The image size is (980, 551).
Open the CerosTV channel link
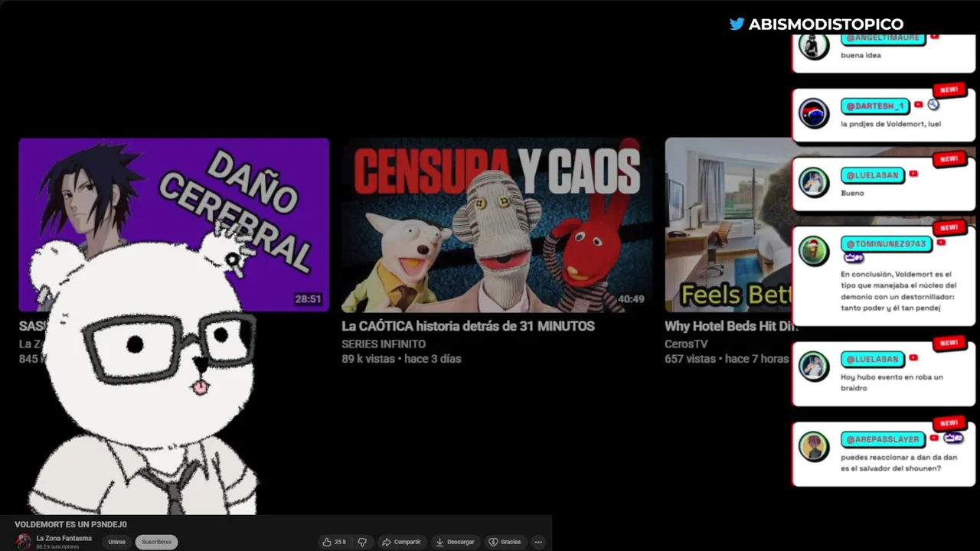click(x=686, y=344)
